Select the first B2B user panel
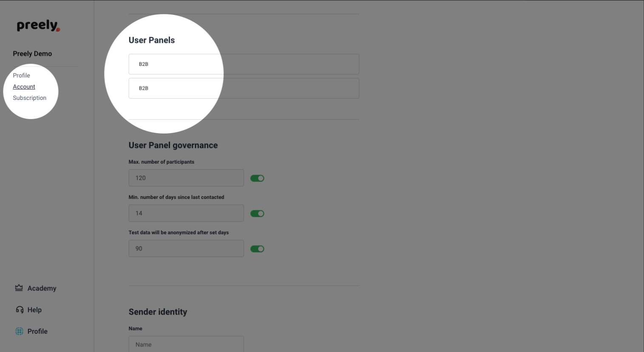 tap(244, 64)
